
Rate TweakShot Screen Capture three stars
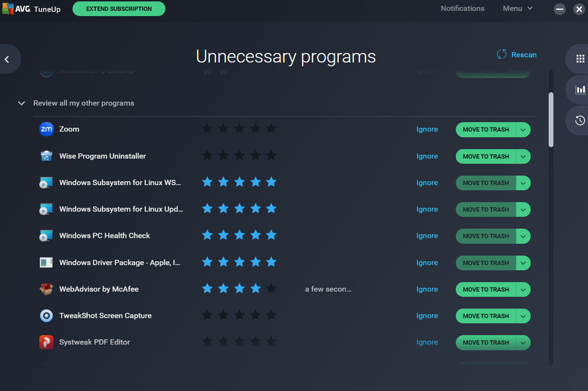click(x=239, y=315)
